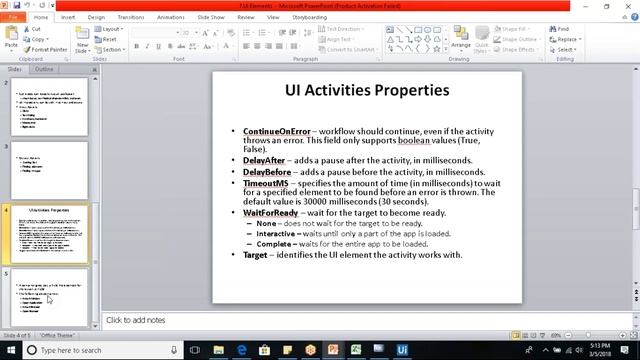Justify the text alignment
This screenshot has height=360, width=640.
[x=279, y=46]
